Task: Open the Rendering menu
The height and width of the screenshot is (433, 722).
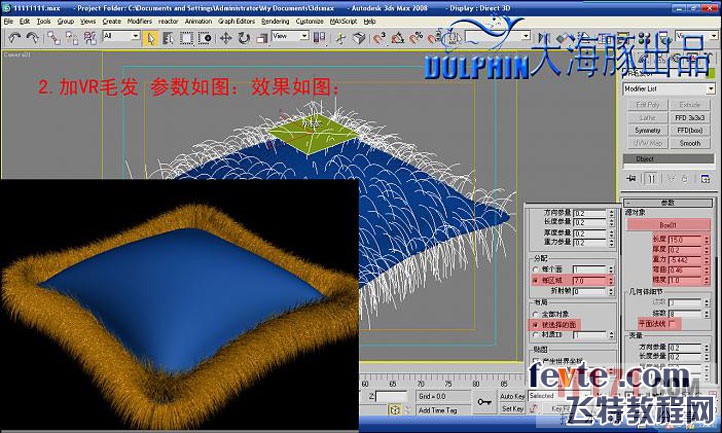Action: coord(275,22)
